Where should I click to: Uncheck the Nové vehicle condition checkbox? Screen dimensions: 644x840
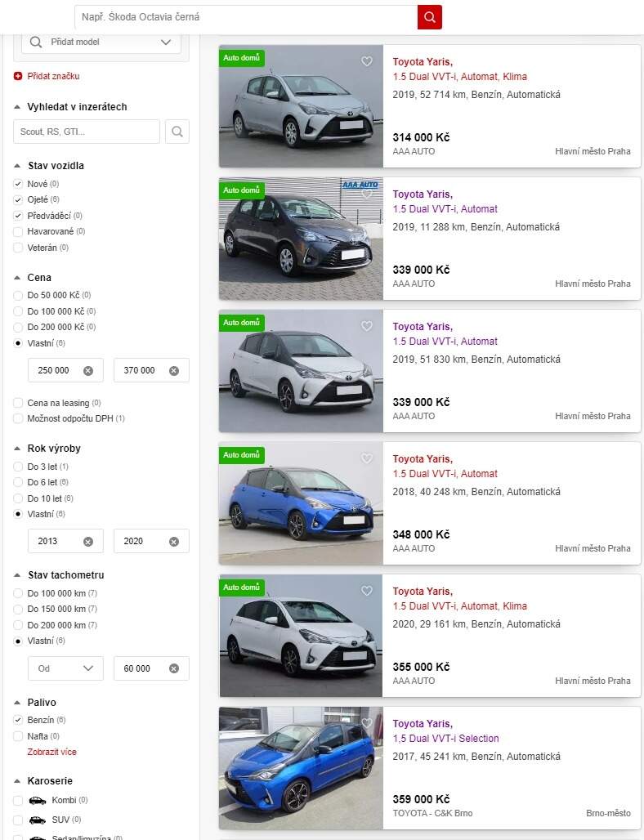pos(18,184)
